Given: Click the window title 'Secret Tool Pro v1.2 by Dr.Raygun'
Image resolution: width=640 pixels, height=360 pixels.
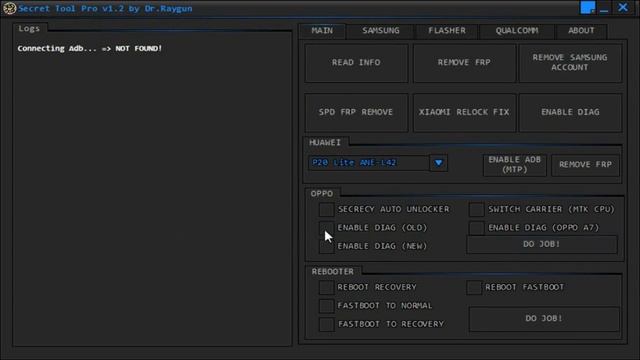Looking at the screenshot, I should pos(105,9).
